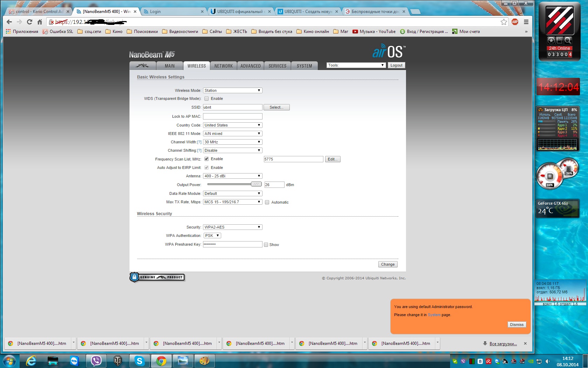Open Paint from taskbar
Viewport: 588px width, 368px height.
pyautogui.click(x=205, y=361)
